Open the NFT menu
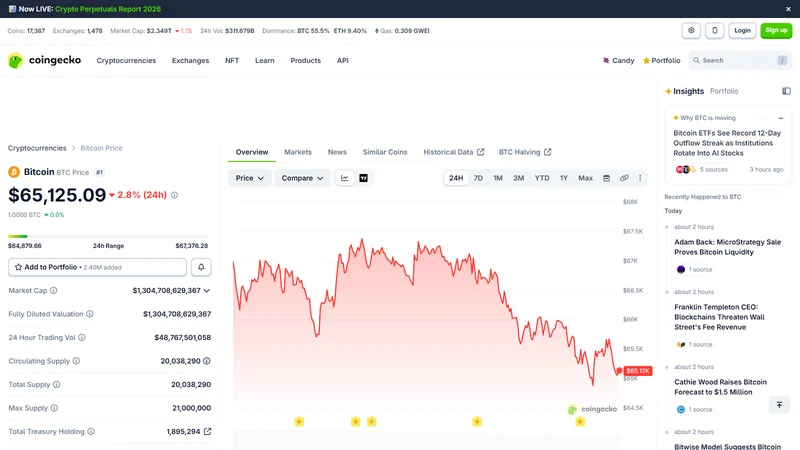Screen dimensions: 800x450 point(232,60)
